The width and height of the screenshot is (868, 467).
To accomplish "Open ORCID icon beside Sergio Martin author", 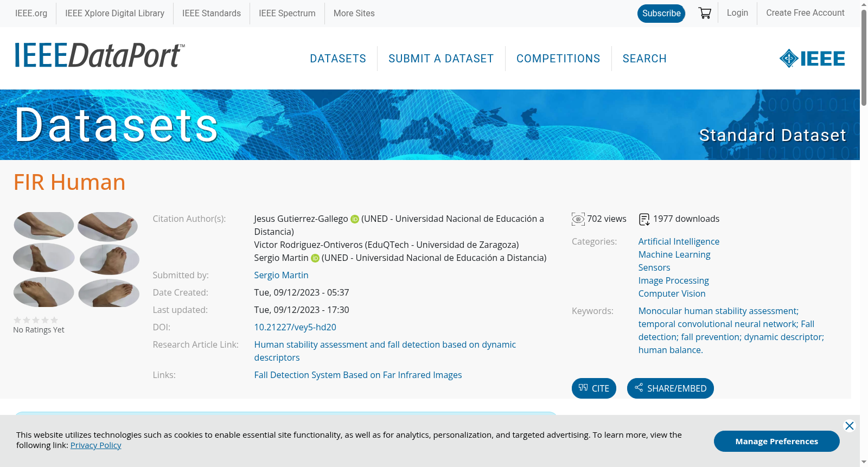I will (x=315, y=258).
